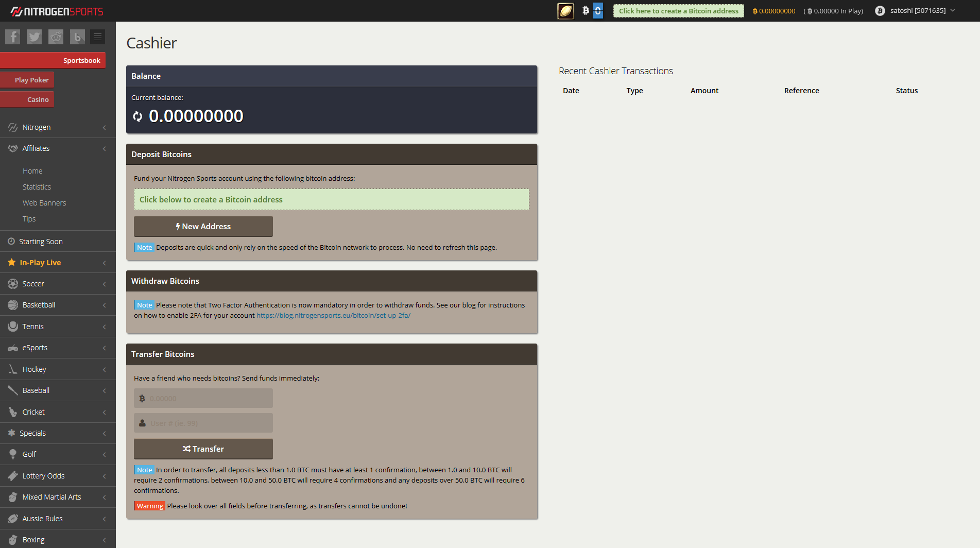
Task: Click the Specials asterisk icon
Action: coord(11,433)
